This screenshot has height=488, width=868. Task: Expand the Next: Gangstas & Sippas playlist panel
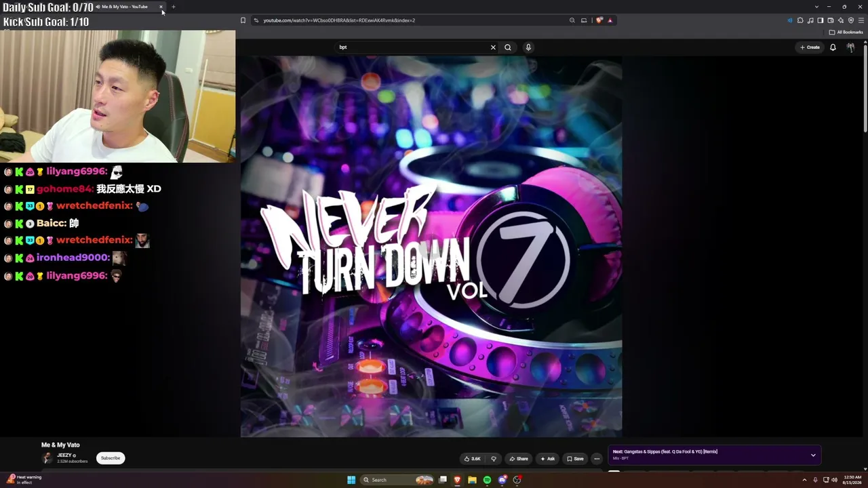click(813, 455)
